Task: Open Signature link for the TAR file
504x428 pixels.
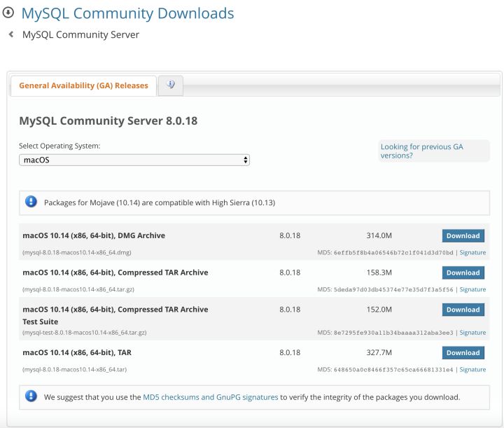Action: (472, 369)
